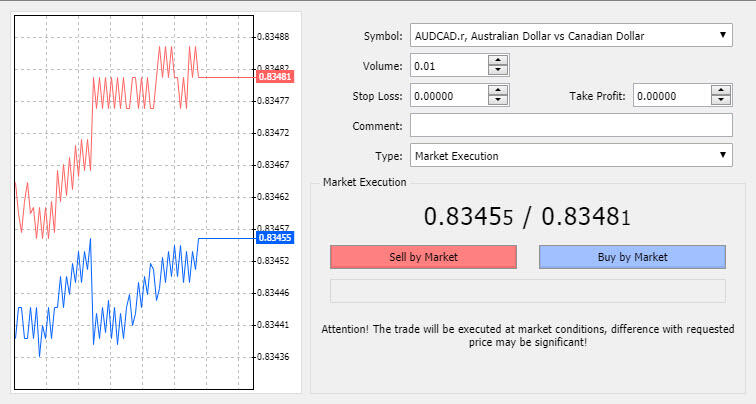756x404 pixels.
Task: Decrease Volume with the down arrow
Action: coord(498,70)
